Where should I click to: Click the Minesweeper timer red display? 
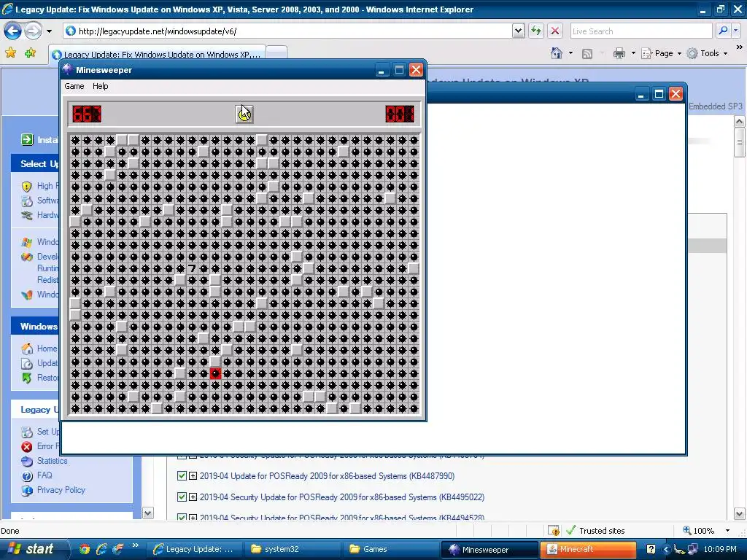coord(400,114)
